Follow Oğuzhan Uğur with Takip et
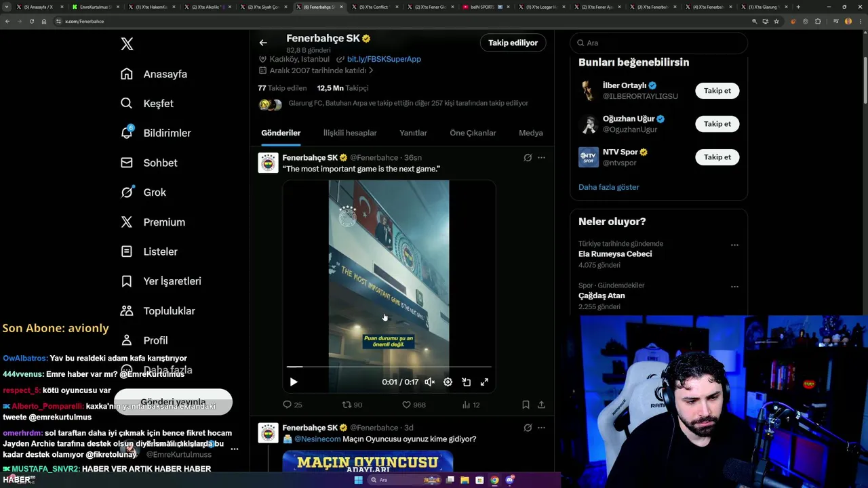This screenshot has width=868, height=488. point(717,124)
